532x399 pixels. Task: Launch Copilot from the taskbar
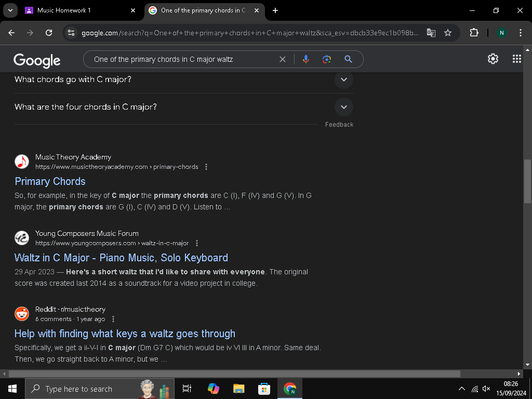[x=214, y=389]
